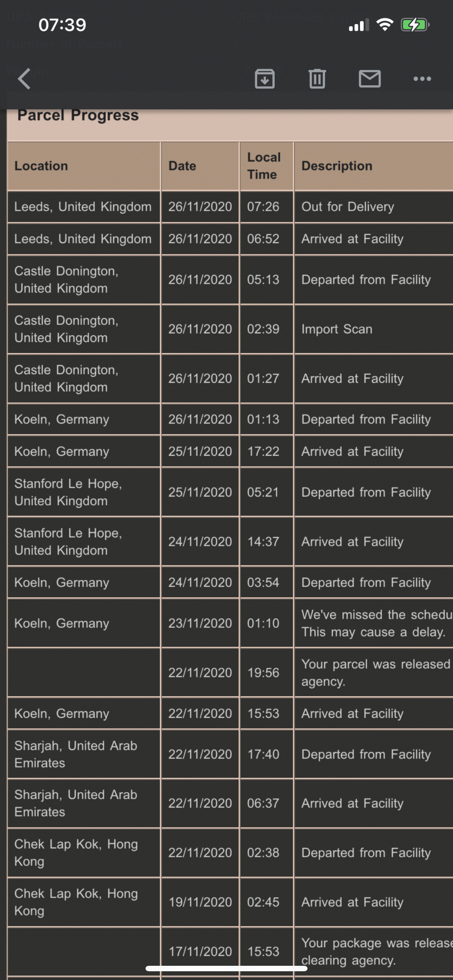Select the Local Time column header
453x980 pixels.
(264, 166)
